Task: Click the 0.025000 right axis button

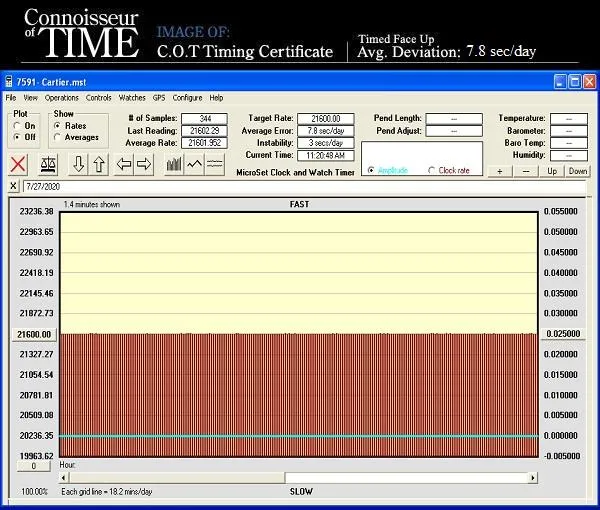Action: point(562,334)
